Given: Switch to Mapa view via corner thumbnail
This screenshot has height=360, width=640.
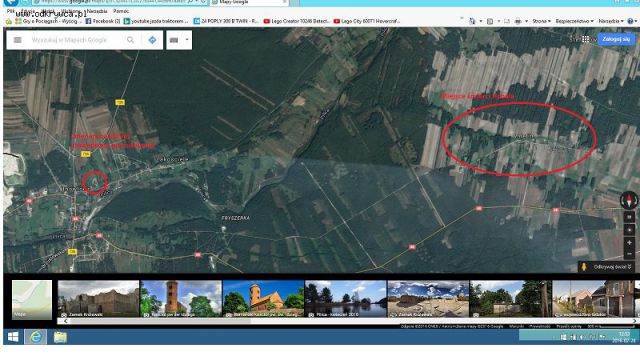Looking at the screenshot, I should [x=32, y=299].
